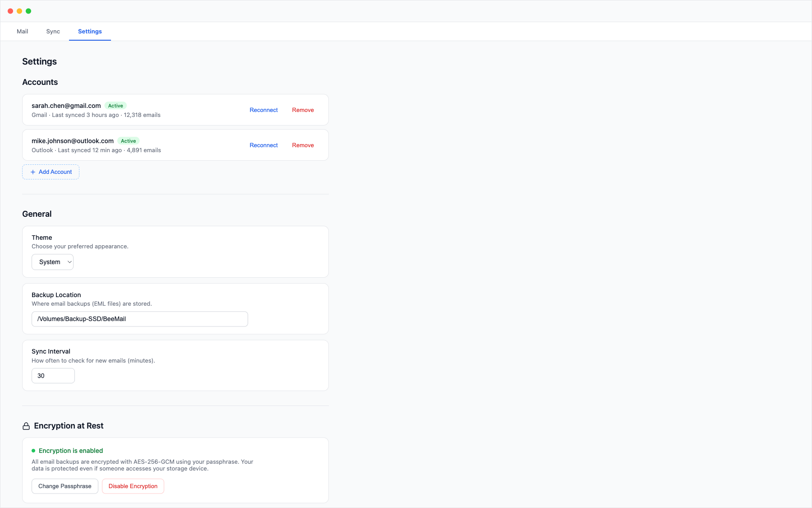Click the Backup Location path field
This screenshot has height=508, width=812.
139,319
